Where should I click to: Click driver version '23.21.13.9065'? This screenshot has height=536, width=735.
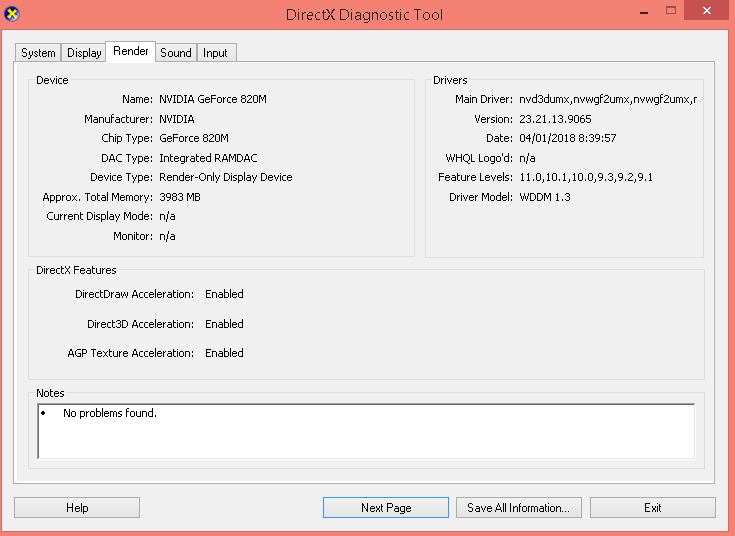click(x=555, y=119)
